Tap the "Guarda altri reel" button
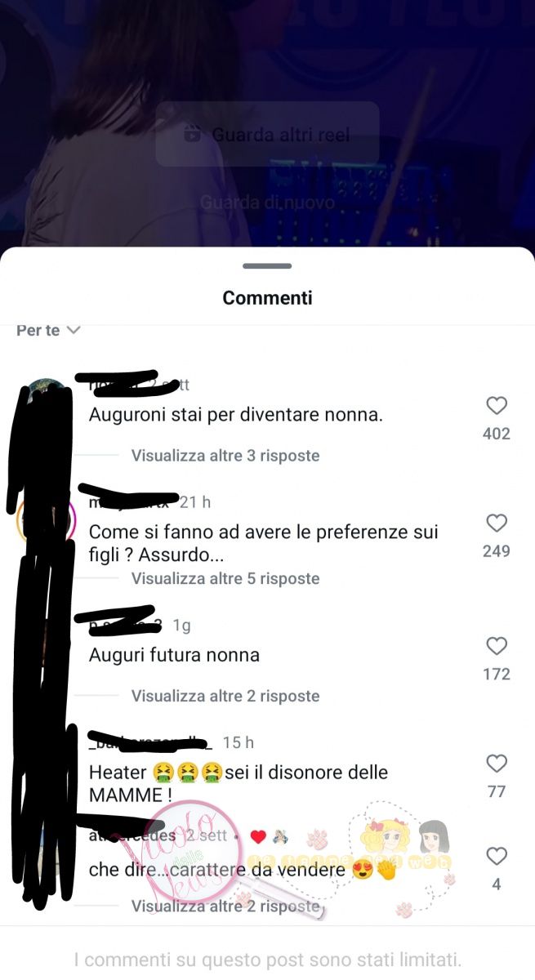535x980 pixels. click(268, 134)
